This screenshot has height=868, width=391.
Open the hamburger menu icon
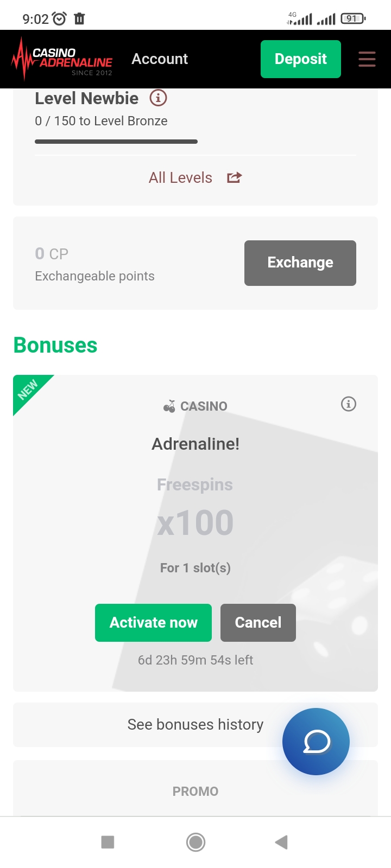coord(367,59)
